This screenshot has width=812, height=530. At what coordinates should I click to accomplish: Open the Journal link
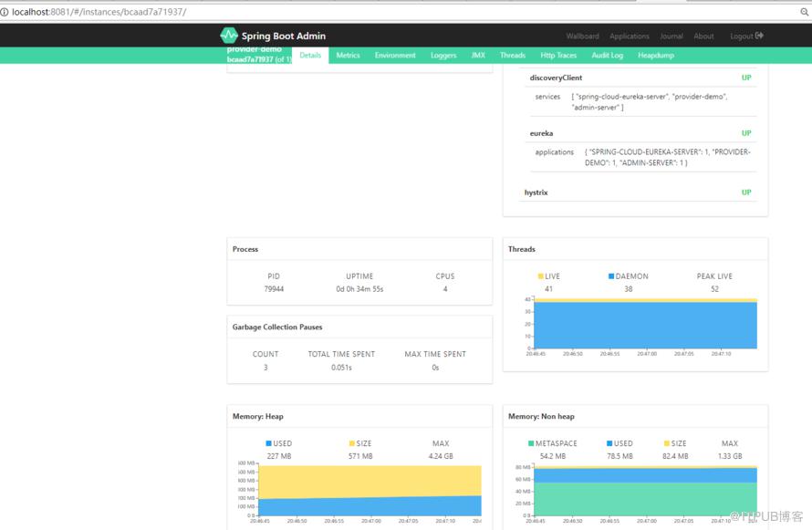tap(671, 36)
